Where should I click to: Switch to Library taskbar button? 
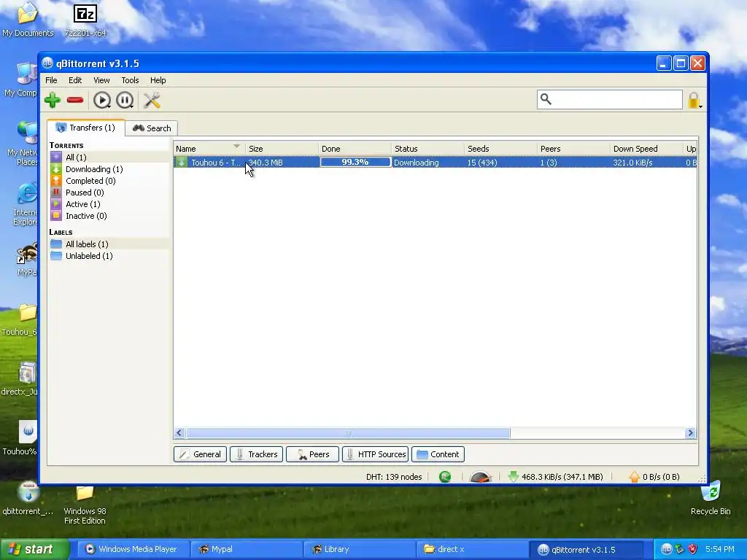359,549
